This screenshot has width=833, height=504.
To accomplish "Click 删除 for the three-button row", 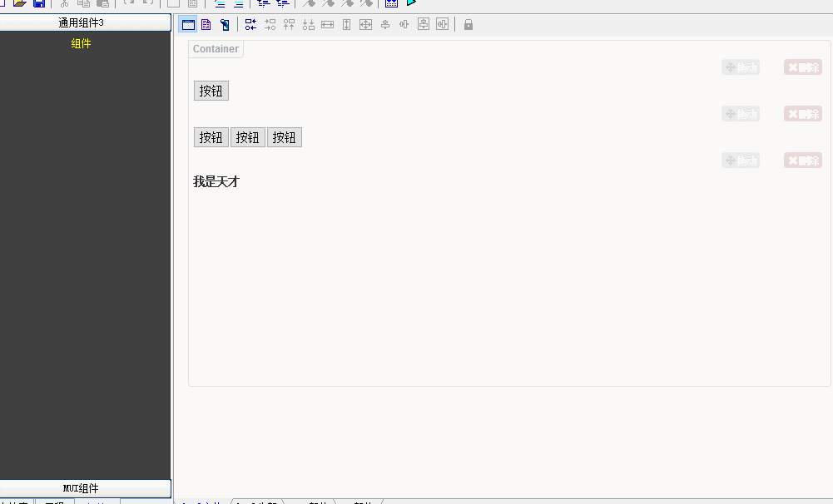I will 803,114.
